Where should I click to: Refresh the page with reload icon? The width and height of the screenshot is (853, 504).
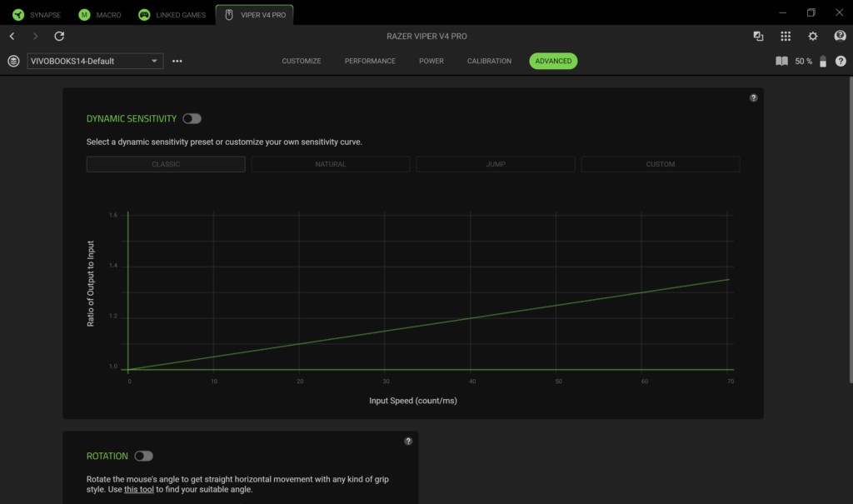click(x=59, y=36)
